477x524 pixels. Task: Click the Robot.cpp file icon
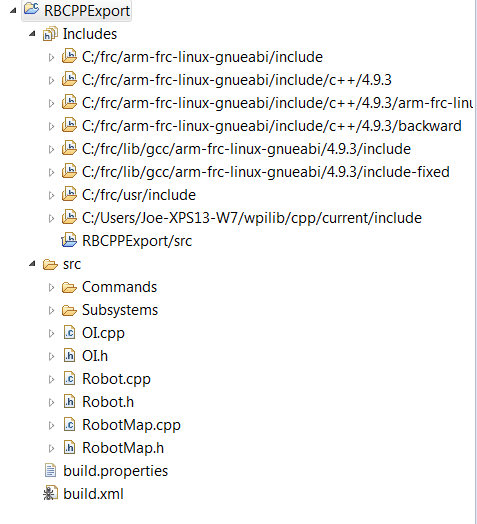coord(69,379)
